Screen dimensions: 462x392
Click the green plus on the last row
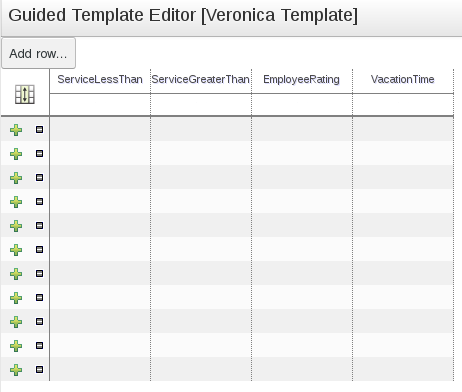[16, 370]
